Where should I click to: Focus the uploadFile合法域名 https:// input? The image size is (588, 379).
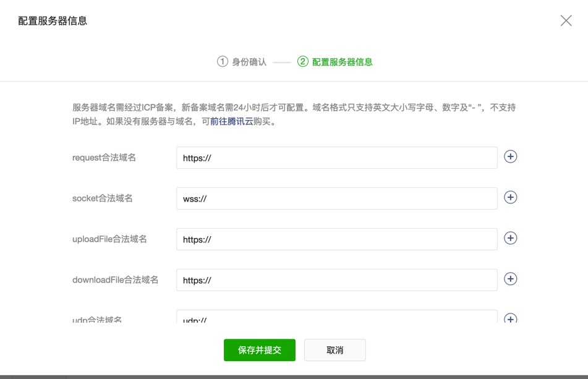337,239
